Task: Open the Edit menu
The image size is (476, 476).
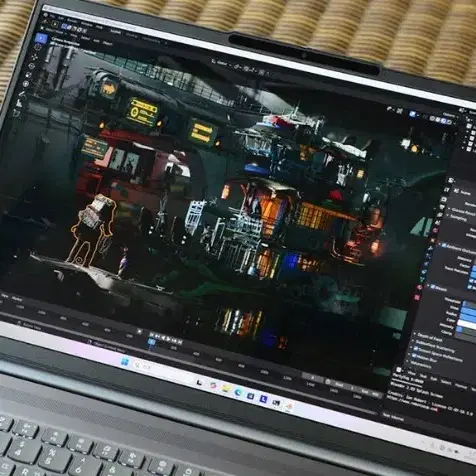Action: 61,17
